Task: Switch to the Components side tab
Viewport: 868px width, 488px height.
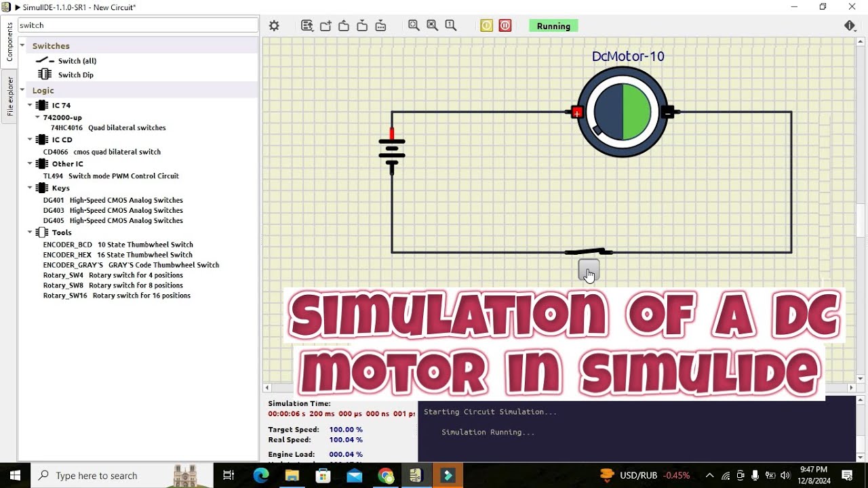Action: (x=9, y=42)
